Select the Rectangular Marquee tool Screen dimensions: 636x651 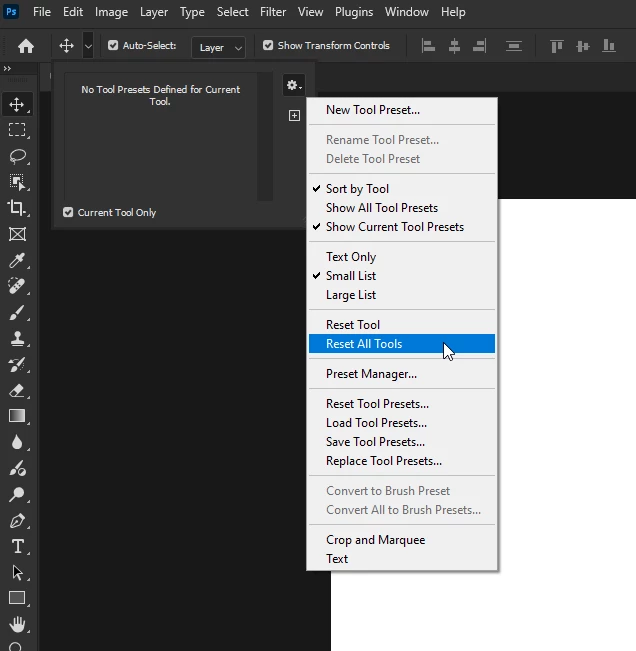17,130
